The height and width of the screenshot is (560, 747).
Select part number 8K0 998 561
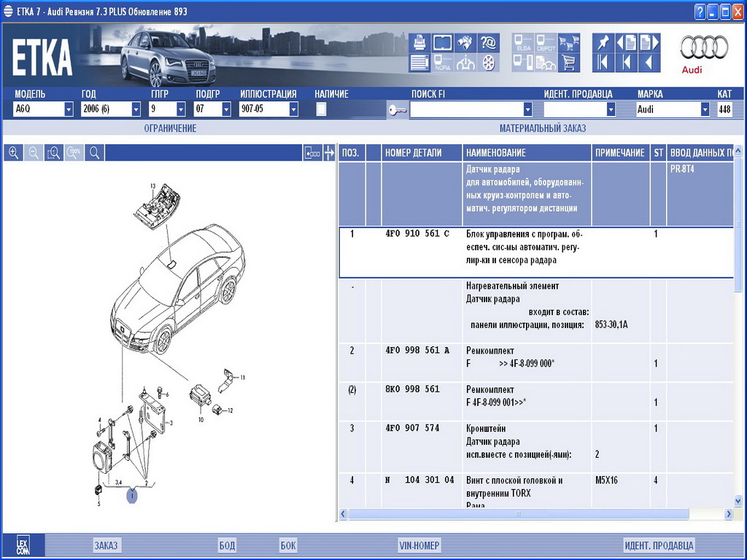pos(412,389)
